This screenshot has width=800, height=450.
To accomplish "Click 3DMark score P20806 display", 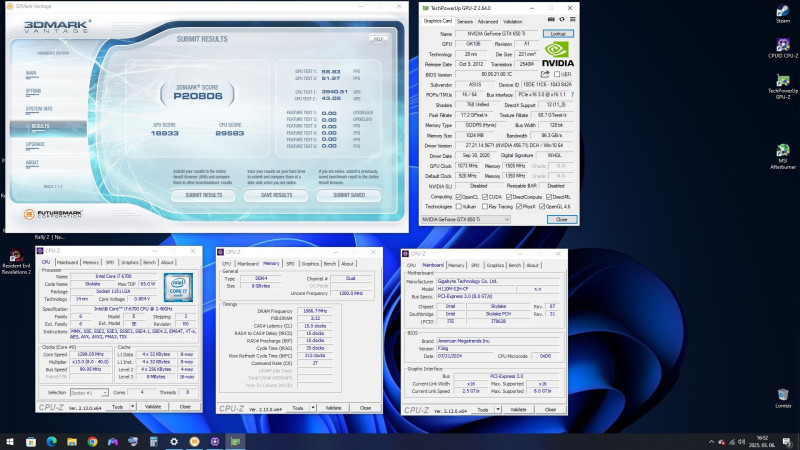I will point(197,96).
